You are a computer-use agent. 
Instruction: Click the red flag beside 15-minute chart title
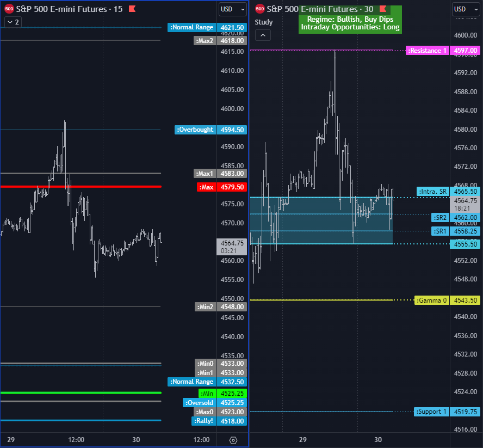tap(132, 9)
